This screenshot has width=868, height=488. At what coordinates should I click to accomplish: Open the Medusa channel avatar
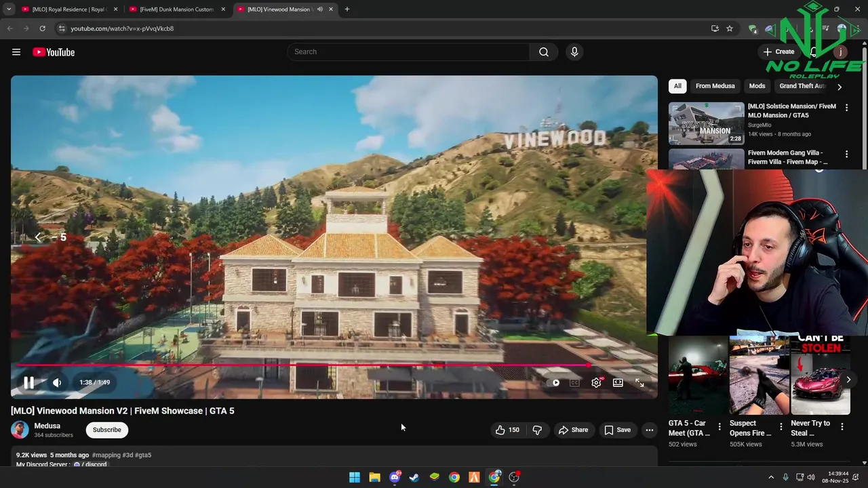[x=20, y=430]
